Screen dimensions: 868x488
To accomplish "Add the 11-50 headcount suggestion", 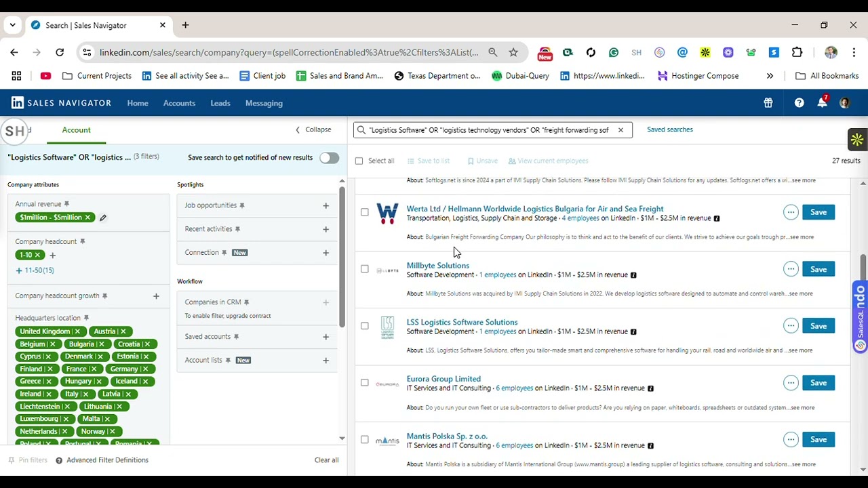I will tap(35, 270).
